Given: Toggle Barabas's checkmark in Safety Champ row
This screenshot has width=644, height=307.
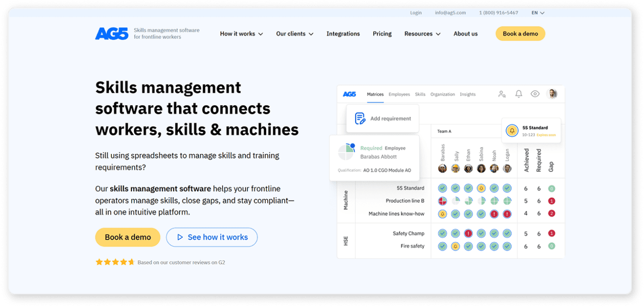Looking at the screenshot, I should point(442,234).
